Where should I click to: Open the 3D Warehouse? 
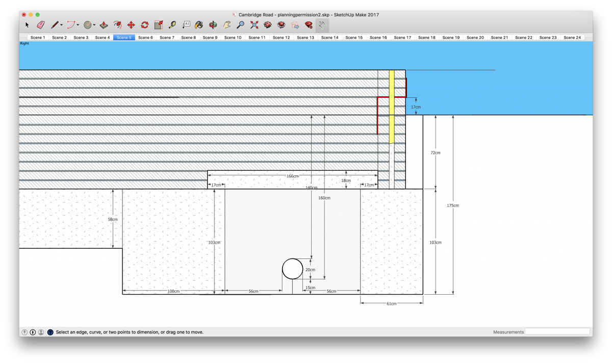[267, 24]
